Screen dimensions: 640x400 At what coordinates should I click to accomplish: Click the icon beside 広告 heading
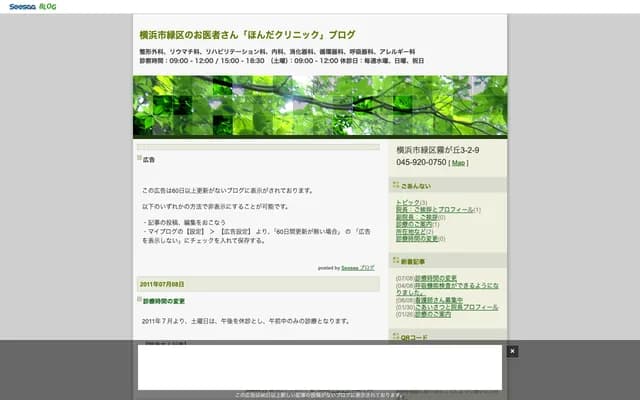[139, 158]
